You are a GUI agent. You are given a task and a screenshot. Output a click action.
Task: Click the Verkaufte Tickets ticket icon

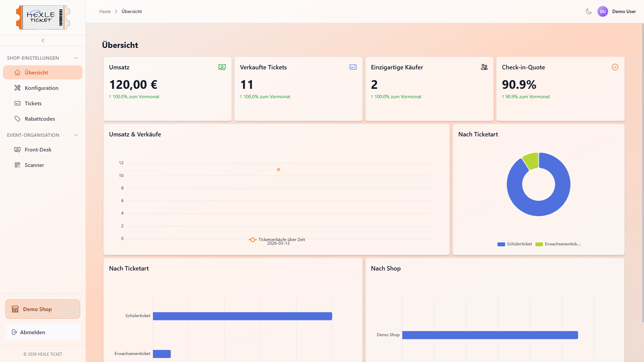tap(353, 67)
